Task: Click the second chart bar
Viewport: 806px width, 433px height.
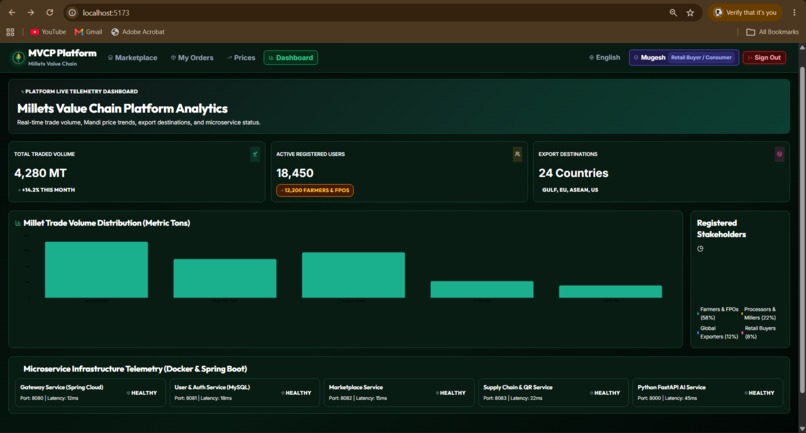Action: 225,278
